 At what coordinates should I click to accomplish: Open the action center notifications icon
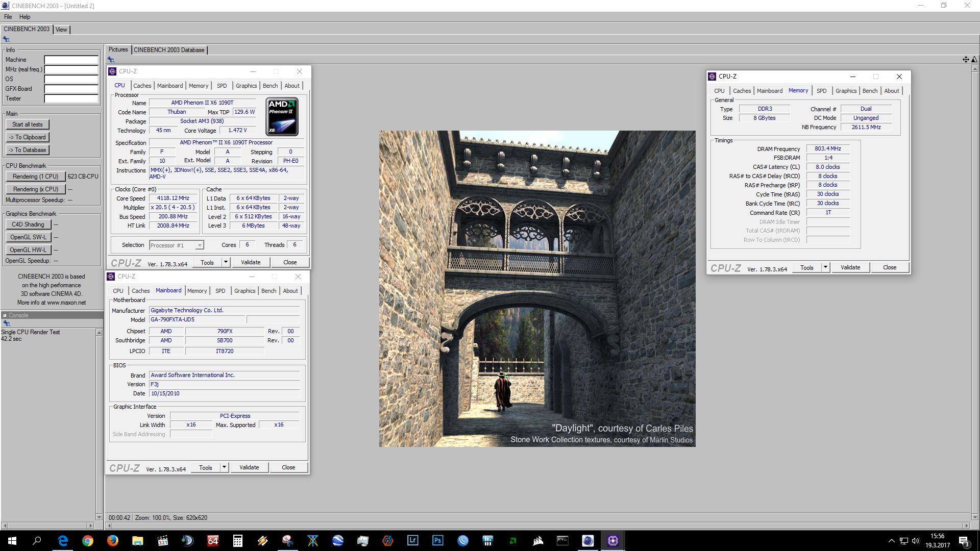tap(964, 541)
